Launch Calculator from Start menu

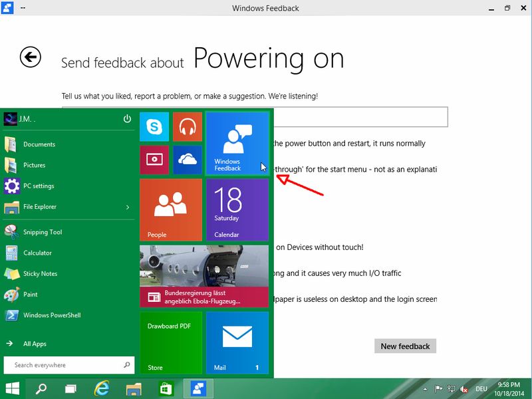tap(69, 253)
